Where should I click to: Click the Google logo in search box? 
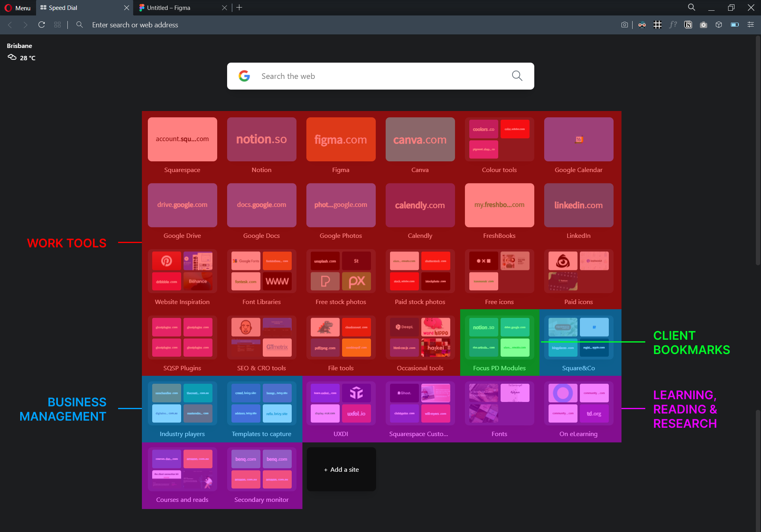point(245,76)
